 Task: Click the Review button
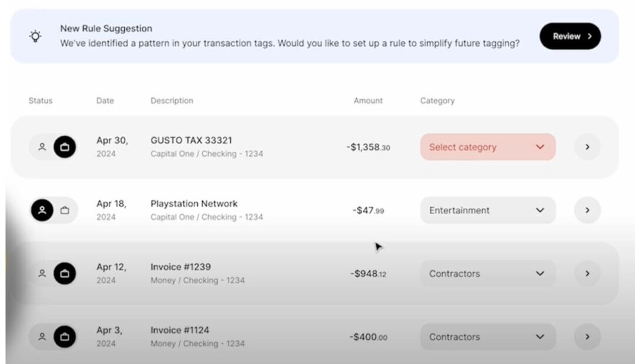[570, 36]
